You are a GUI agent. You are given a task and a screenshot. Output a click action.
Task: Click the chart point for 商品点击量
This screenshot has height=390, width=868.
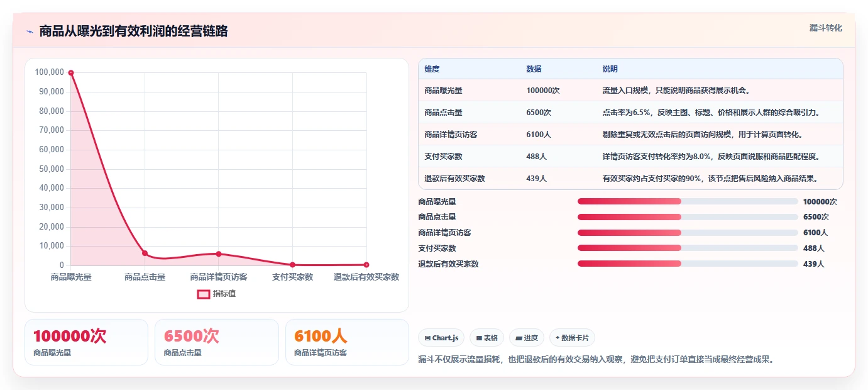tap(145, 253)
